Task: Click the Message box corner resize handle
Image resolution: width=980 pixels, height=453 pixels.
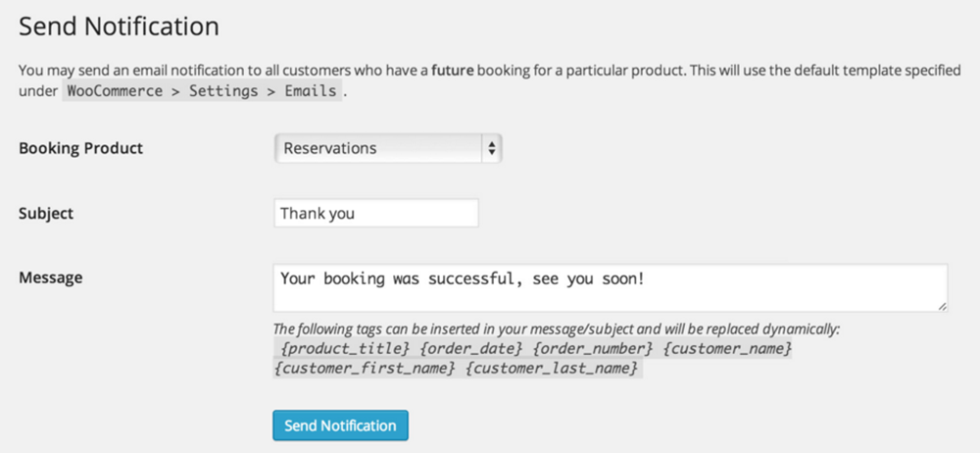Action: pyautogui.click(x=943, y=306)
